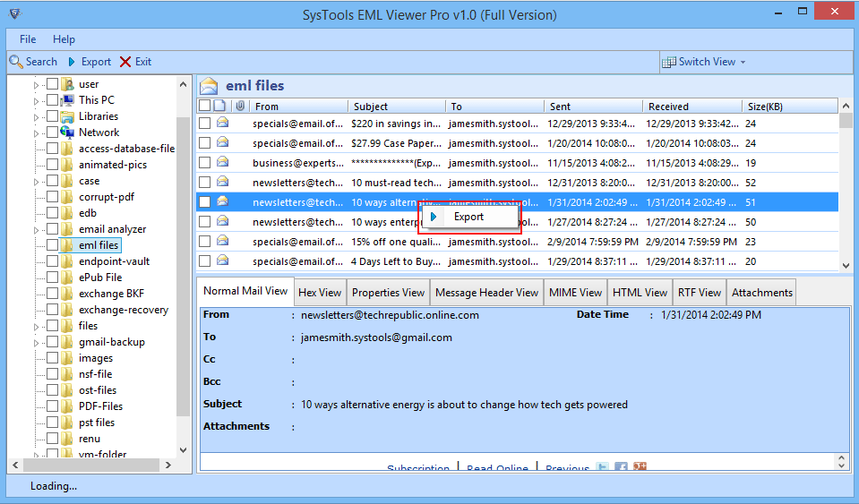Click the SysTools app logo icon

pos(15,13)
